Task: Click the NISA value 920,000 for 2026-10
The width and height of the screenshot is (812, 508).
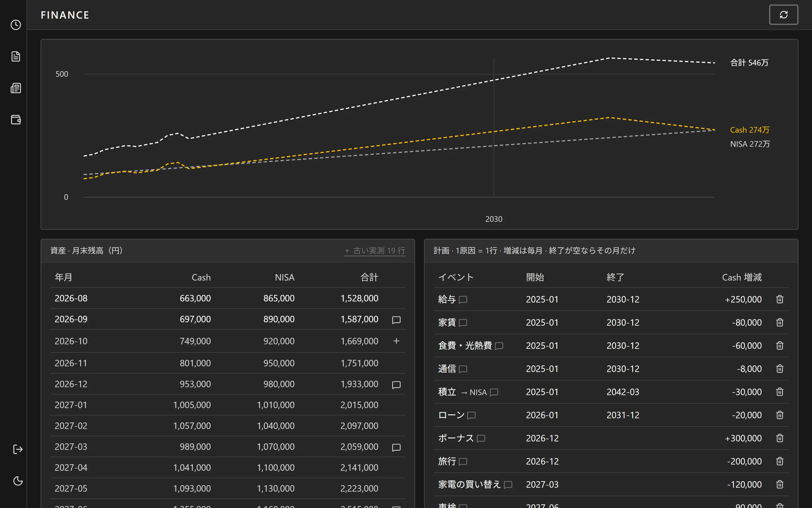Action: coord(279,341)
